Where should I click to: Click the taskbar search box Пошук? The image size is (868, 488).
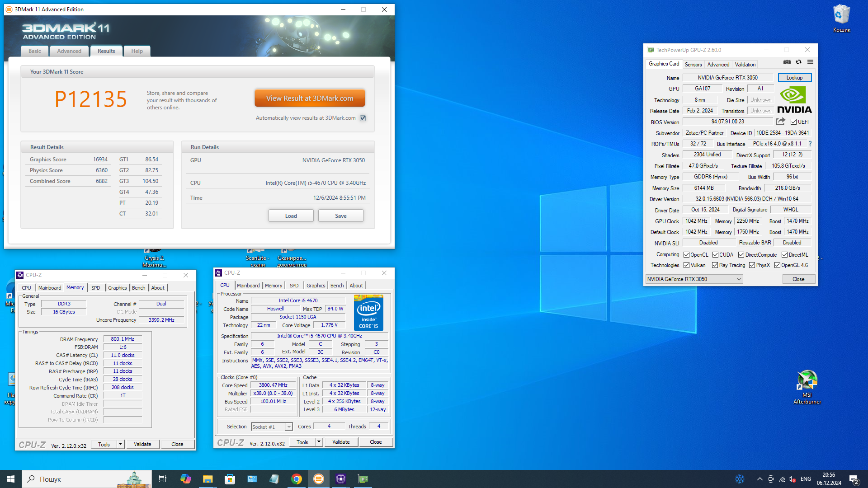[x=87, y=479]
